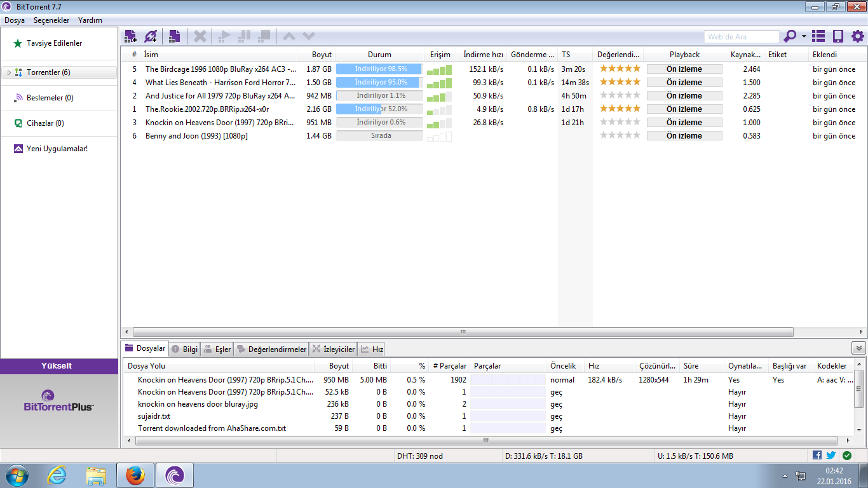This screenshot has width=868, height=488.
Task: Open Windows Explorer folder in taskbar
Action: pos(96,475)
